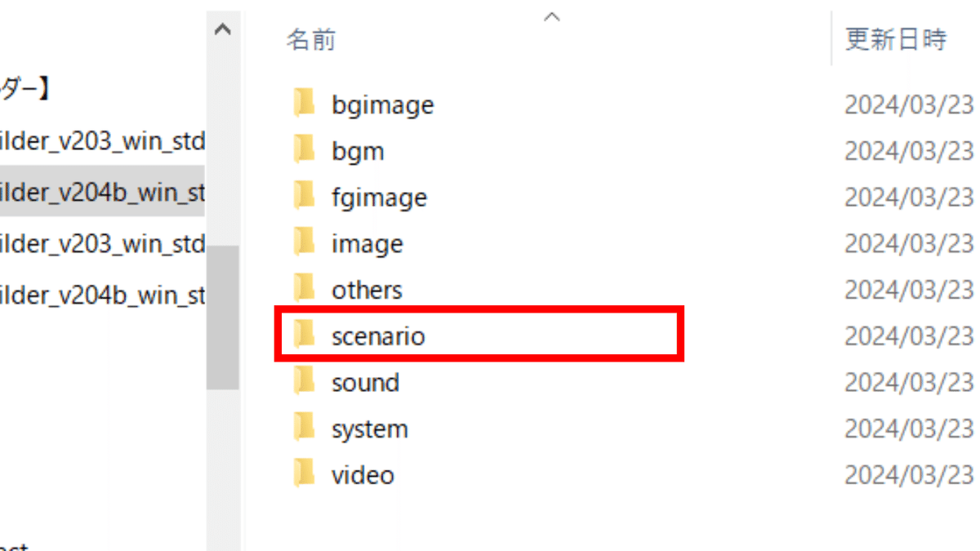Click the system folder icon
The height and width of the screenshot is (551, 980).
click(x=304, y=428)
